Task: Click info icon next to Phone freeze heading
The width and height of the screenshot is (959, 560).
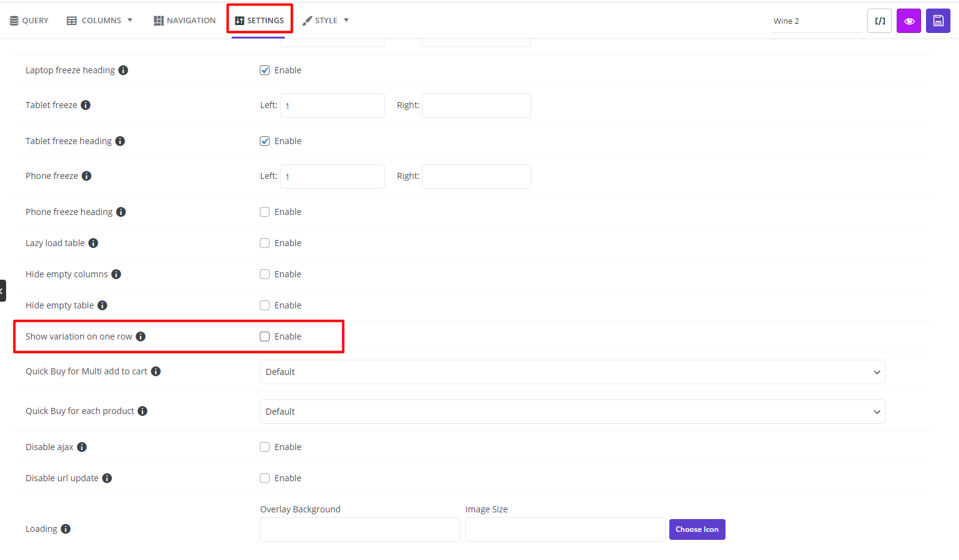Action: coord(121,212)
